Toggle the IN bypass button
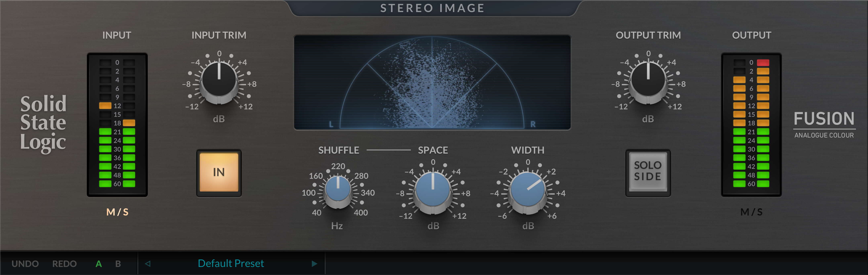The width and height of the screenshot is (868, 275). pyautogui.click(x=219, y=172)
